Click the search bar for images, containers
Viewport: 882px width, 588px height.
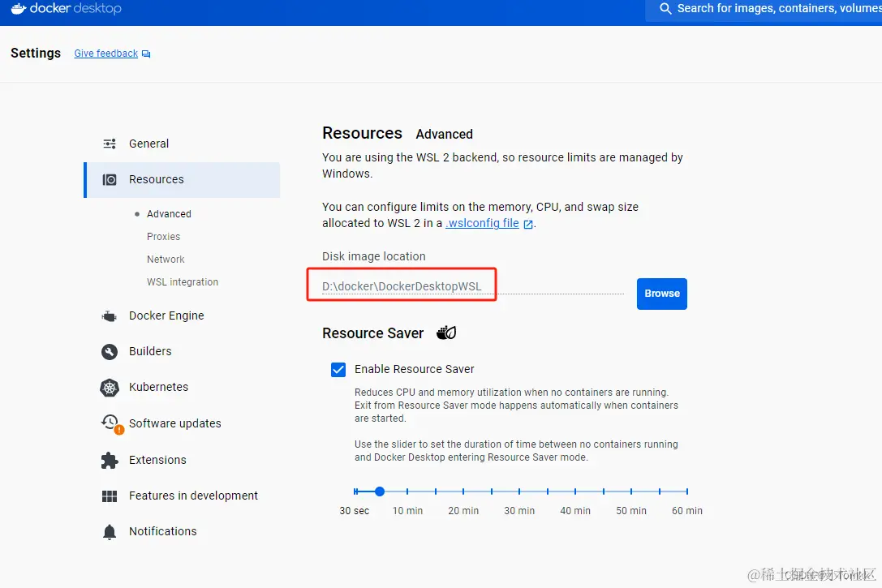(764, 9)
